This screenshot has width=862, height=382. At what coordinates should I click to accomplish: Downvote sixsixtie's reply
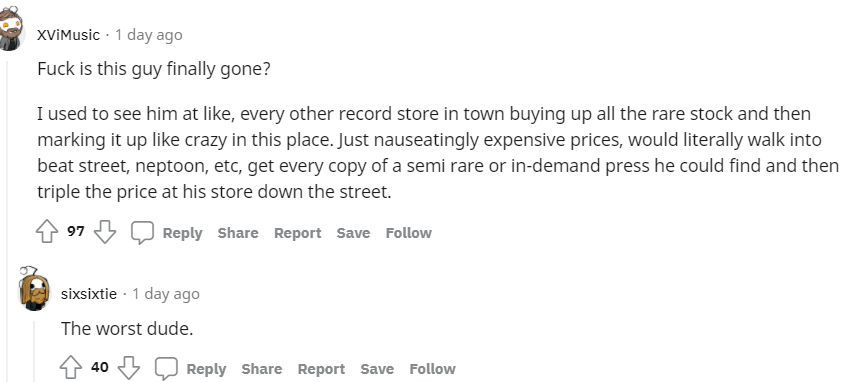(129, 368)
